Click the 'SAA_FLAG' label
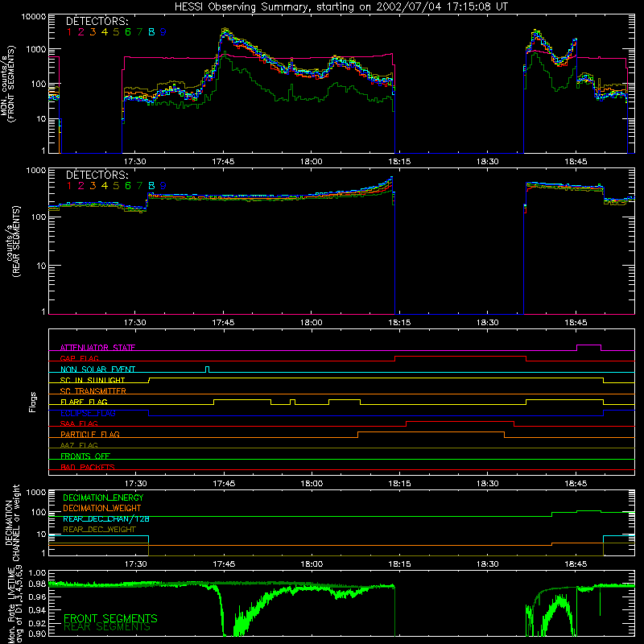 coord(79,423)
